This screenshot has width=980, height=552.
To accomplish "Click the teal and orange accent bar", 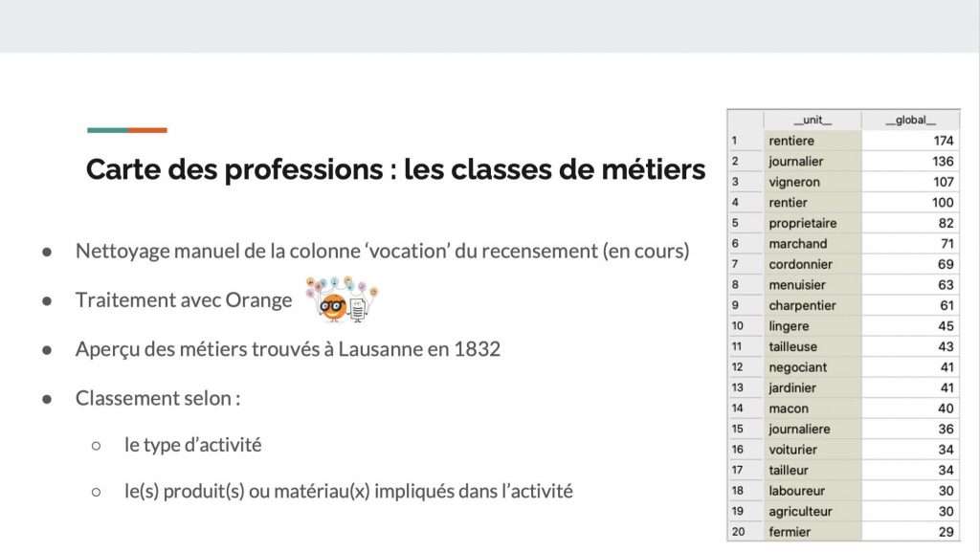I will (126, 130).
